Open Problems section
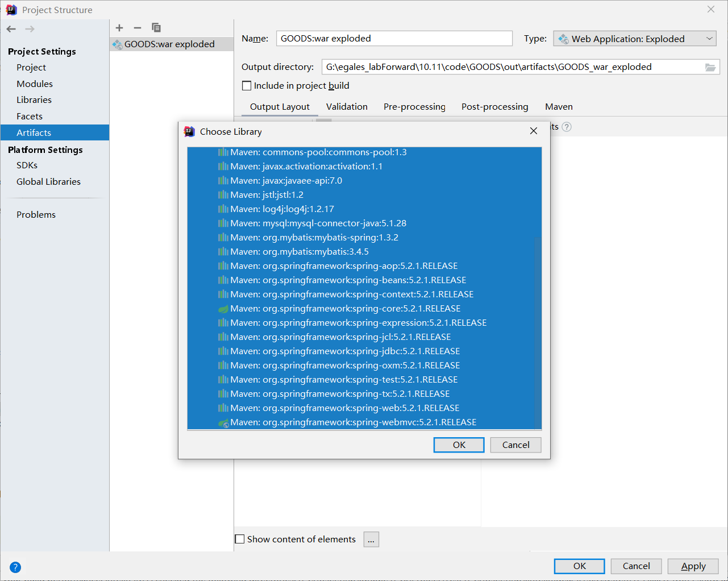Image resolution: width=728 pixels, height=581 pixels. pyautogui.click(x=36, y=215)
